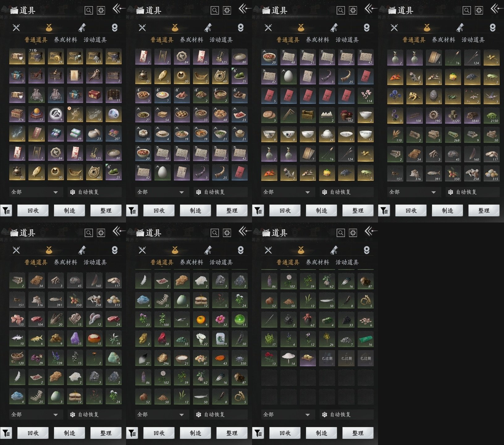Select the white mushroom showing count 14

(x=288, y=358)
